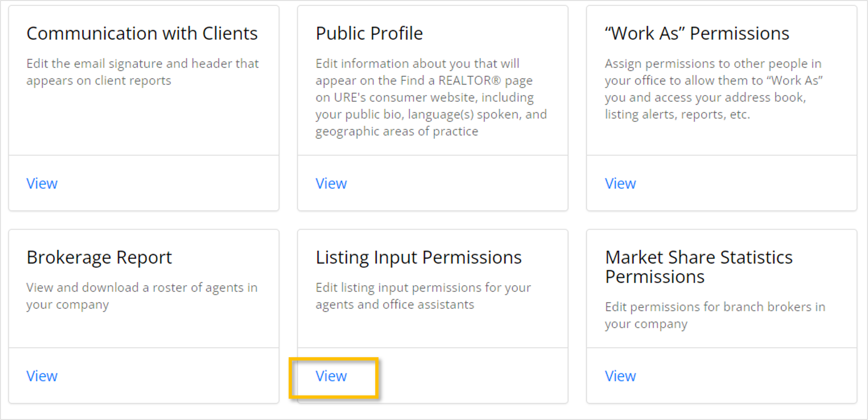Screen dimensions: 868x420
Task: Click the branch brokers permissions description
Action: coord(715,315)
